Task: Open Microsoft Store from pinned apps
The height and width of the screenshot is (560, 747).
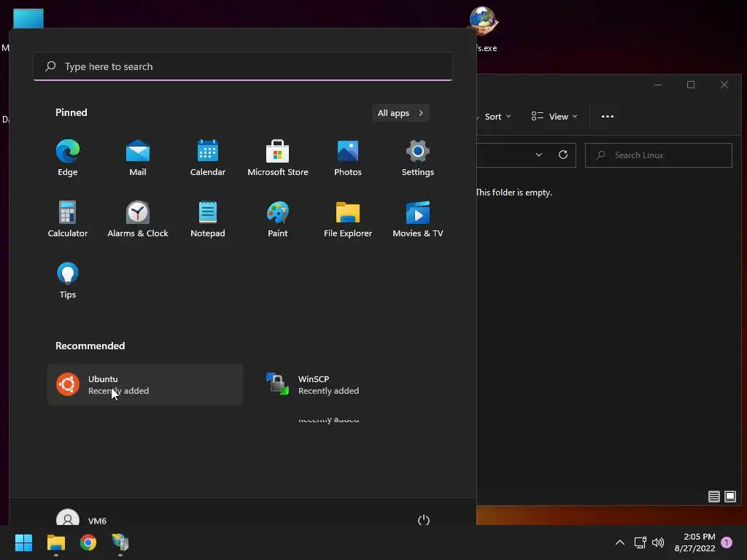Action: (x=278, y=158)
